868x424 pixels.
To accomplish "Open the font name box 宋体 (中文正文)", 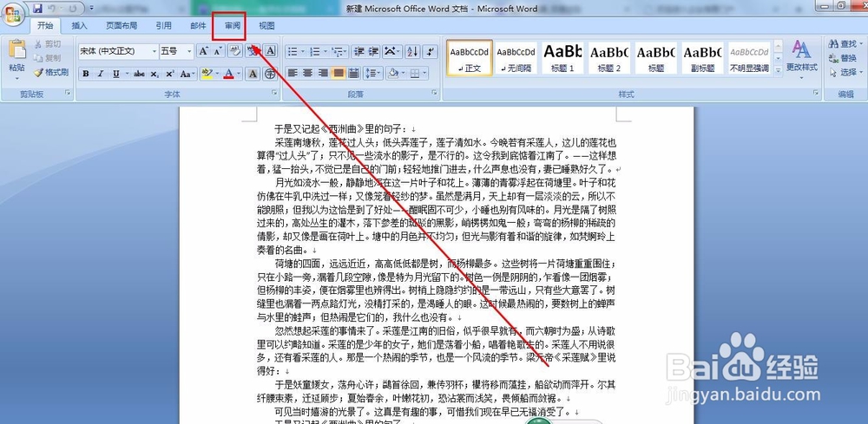I will [118, 51].
